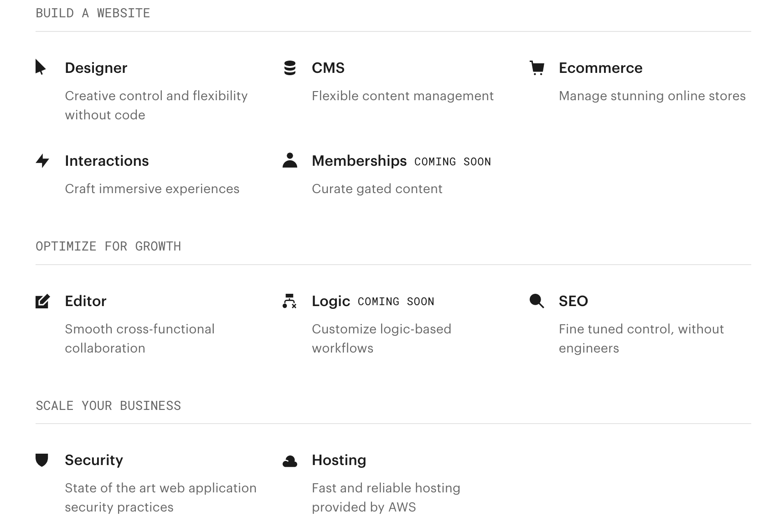Click the Security shield icon
774x532 pixels.
[x=42, y=460]
